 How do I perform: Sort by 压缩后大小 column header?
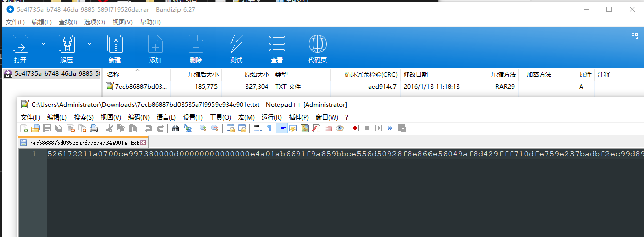203,74
